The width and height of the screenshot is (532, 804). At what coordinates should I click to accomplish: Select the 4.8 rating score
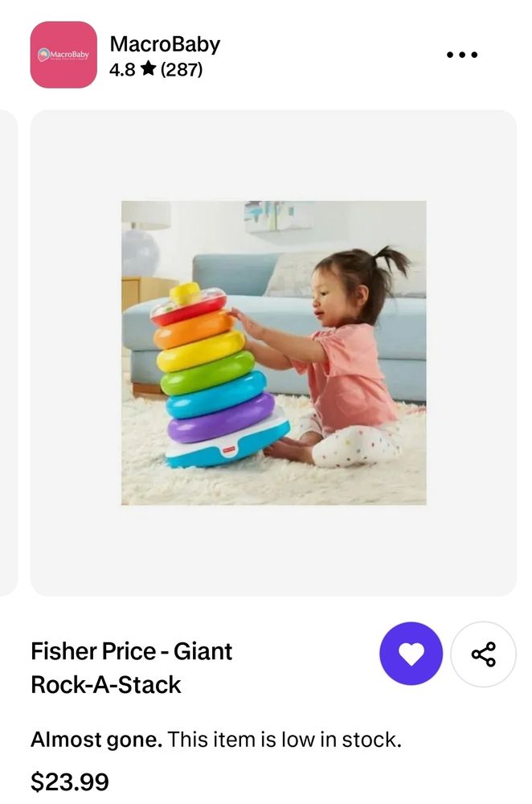tap(122, 69)
